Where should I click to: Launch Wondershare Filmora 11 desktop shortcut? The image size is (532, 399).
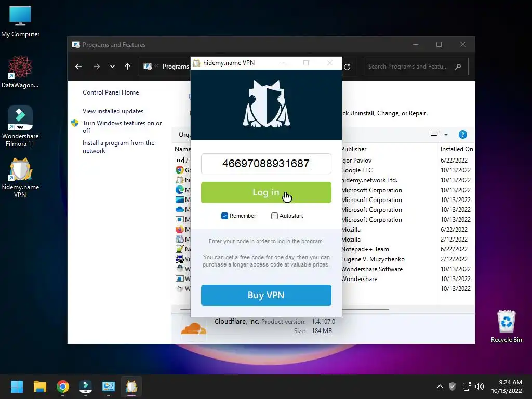20,126
